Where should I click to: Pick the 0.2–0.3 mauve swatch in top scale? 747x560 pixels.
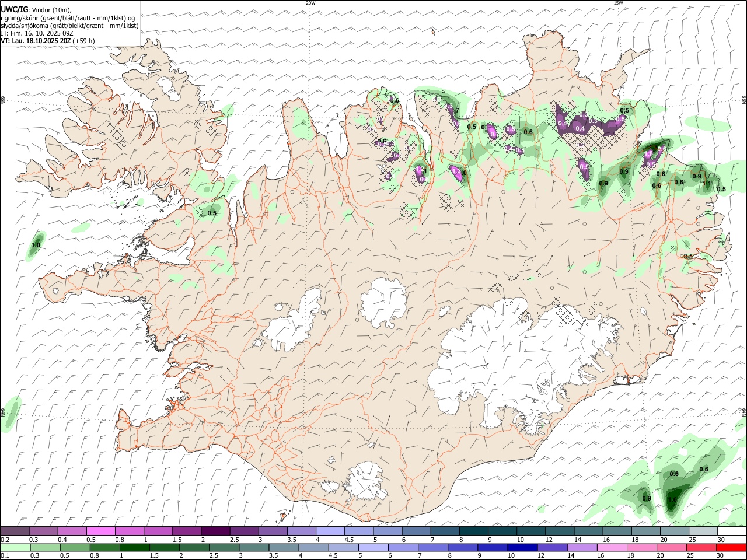15,531
